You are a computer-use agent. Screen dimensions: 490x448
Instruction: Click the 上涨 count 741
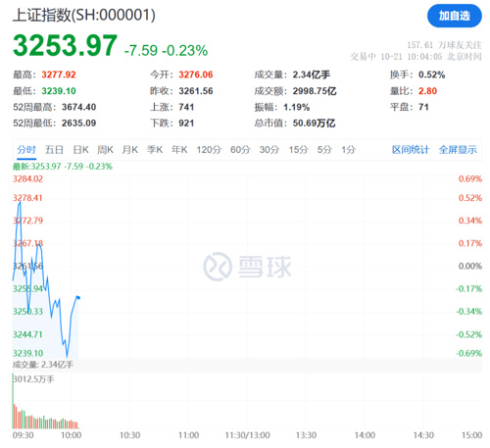click(x=186, y=107)
